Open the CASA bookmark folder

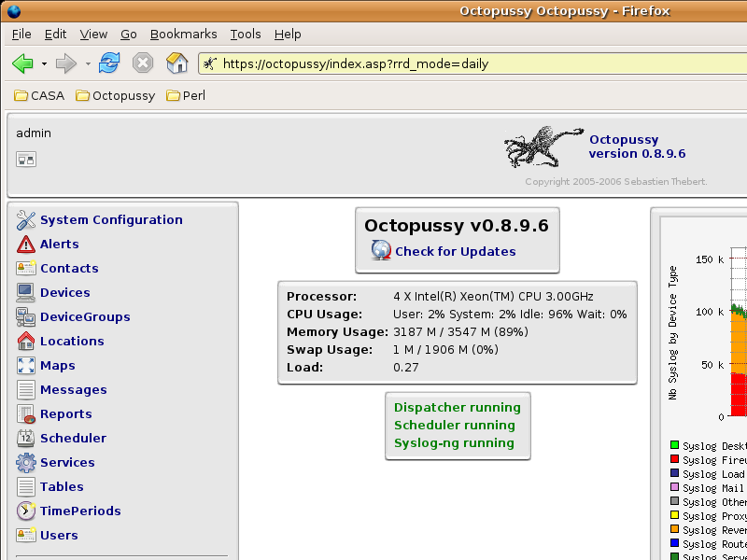pos(39,96)
